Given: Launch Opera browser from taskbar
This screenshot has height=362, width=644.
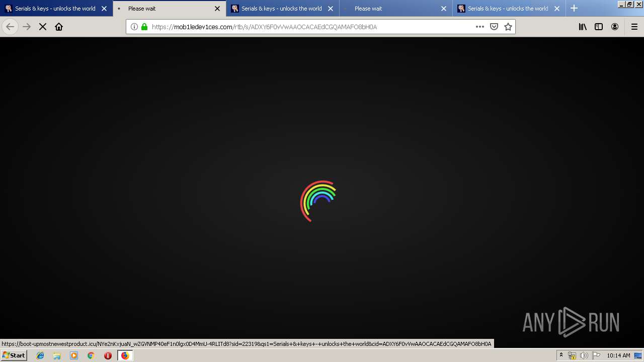Looking at the screenshot, I should point(108,355).
